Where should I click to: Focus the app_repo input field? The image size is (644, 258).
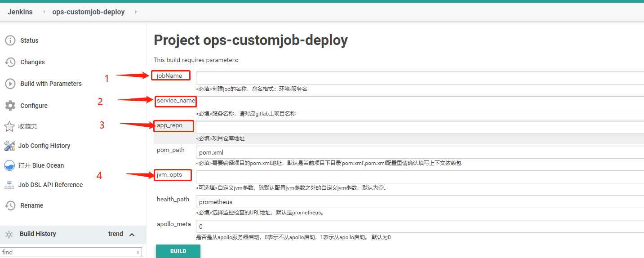[420, 127]
